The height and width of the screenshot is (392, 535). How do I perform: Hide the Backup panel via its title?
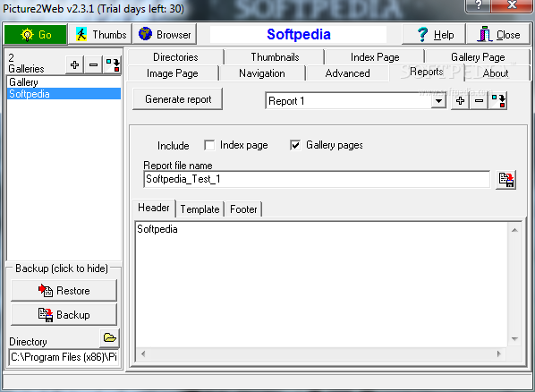pyautogui.click(x=62, y=268)
